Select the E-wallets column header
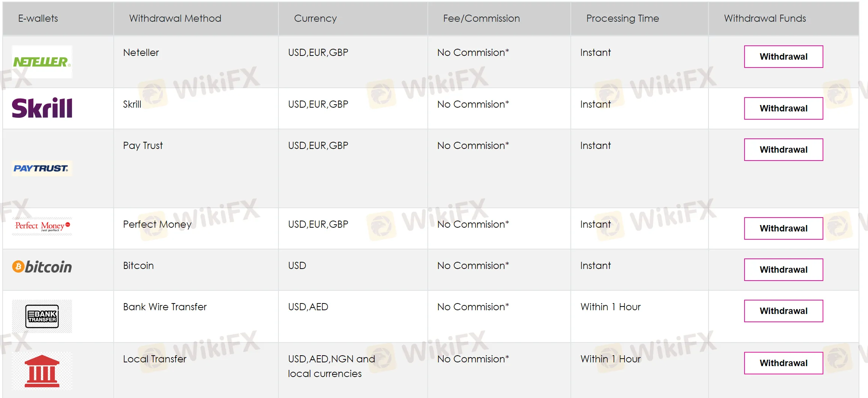 point(38,18)
